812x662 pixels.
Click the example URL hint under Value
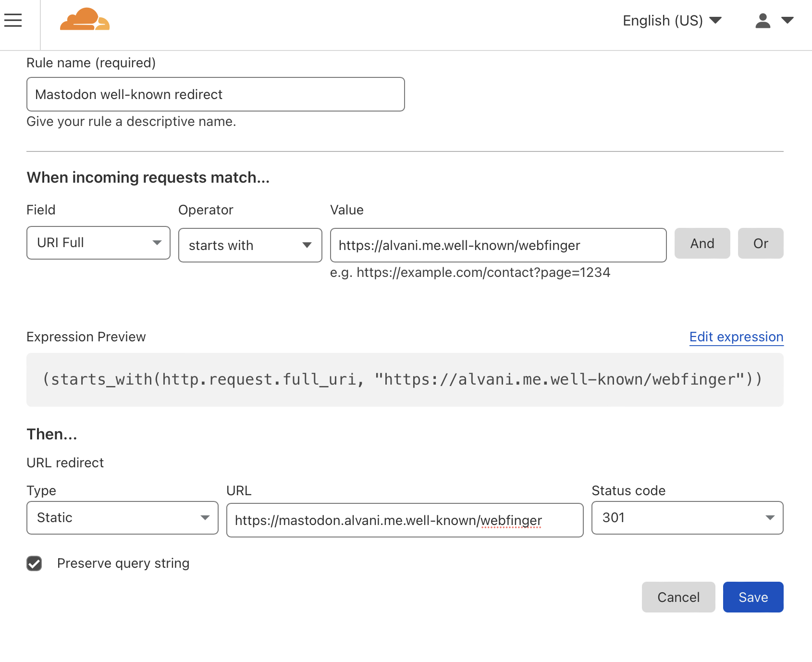[470, 273]
